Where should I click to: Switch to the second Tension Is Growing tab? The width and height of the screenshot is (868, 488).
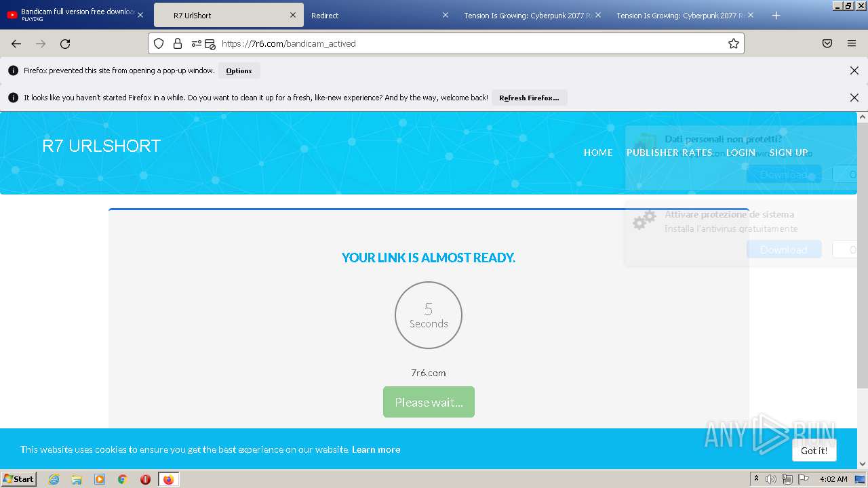coord(685,15)
